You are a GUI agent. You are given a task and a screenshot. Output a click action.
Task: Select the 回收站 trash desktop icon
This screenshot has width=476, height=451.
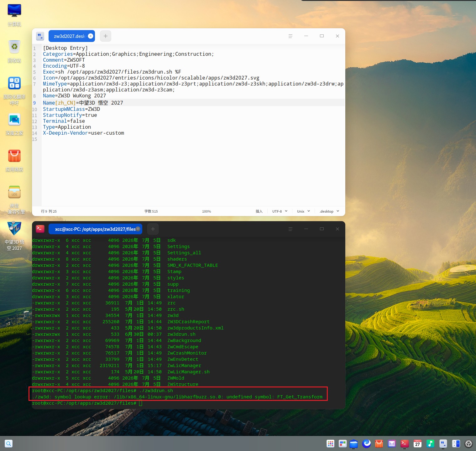(x=14, y=51)
